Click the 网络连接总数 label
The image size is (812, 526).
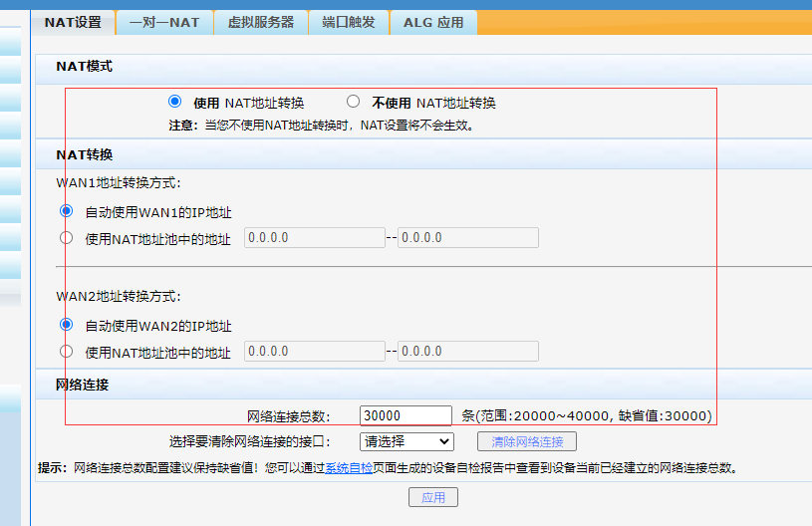289,416
